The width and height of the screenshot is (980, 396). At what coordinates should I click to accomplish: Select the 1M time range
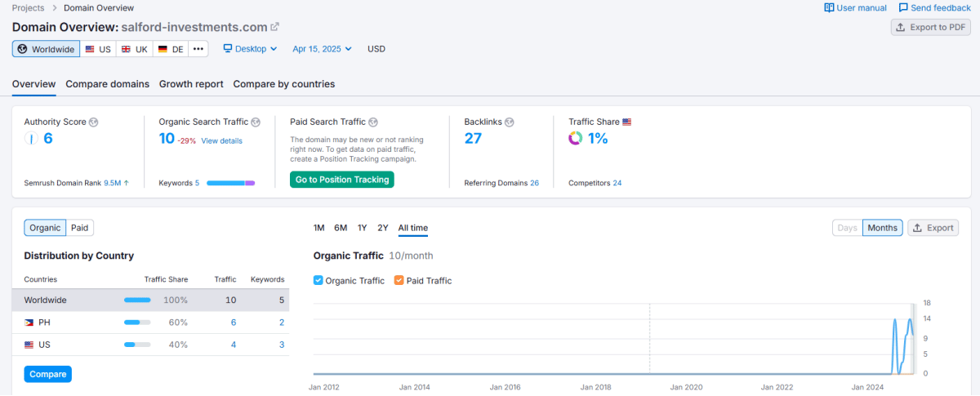(x=319, y=228)
